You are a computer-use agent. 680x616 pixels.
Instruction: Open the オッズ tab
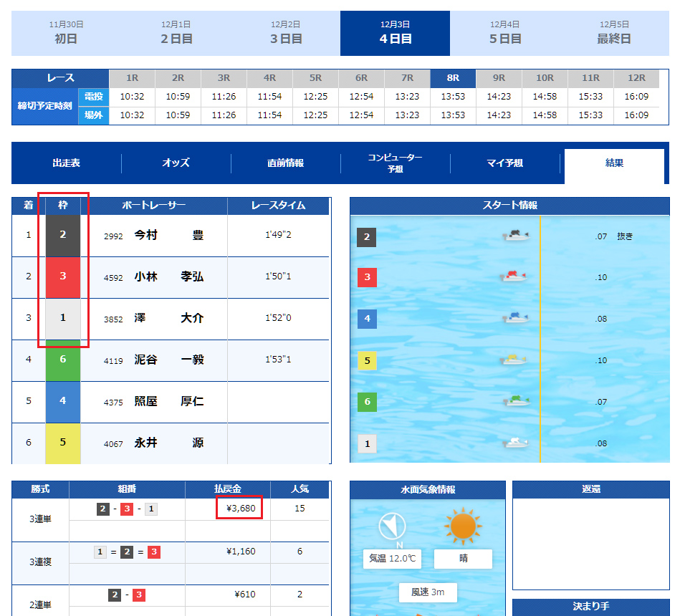[176, 163]
